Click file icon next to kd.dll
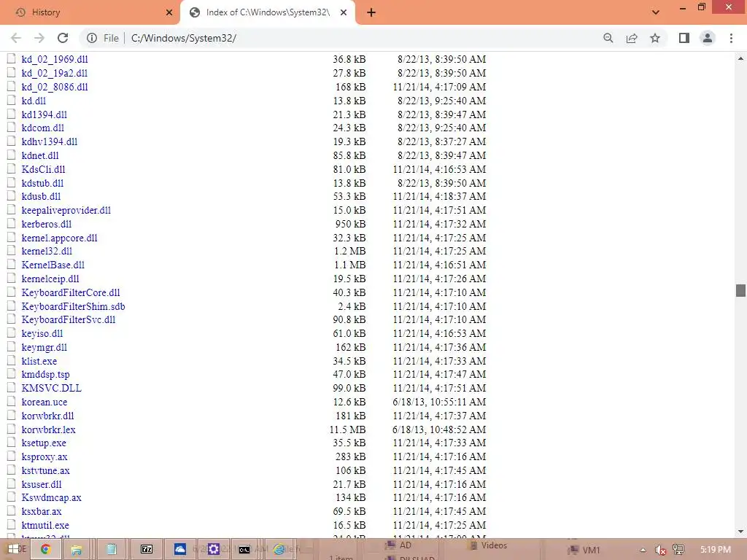This screenshot has width=747, height=560. (12, 101)
